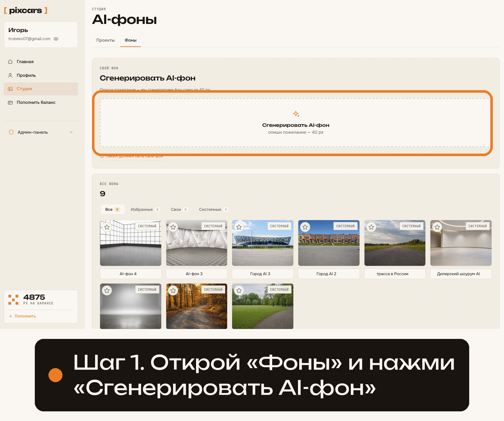504x421 pixels.
Task: Click the trubeko07@gmail.com email text
Action: coord(29,39)
